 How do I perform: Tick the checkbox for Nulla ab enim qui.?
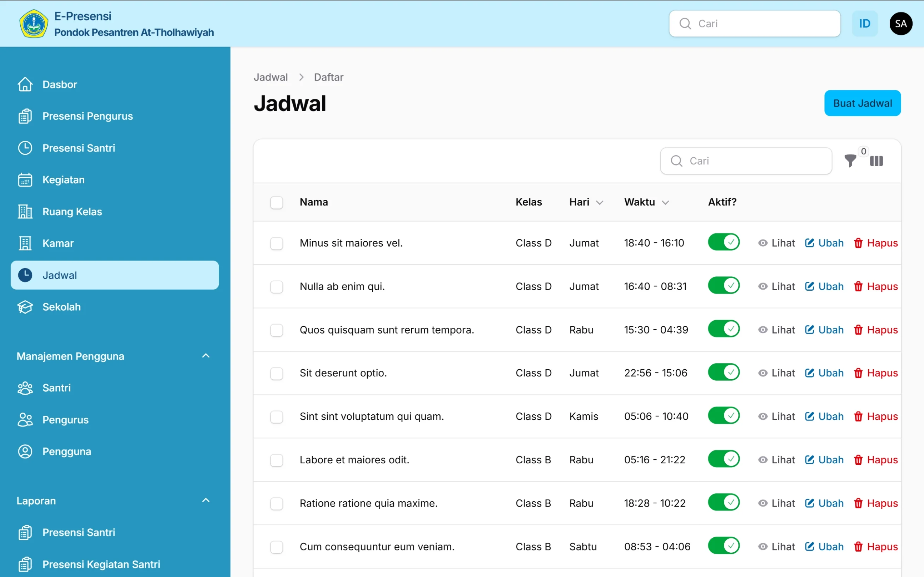coord(277,287)
